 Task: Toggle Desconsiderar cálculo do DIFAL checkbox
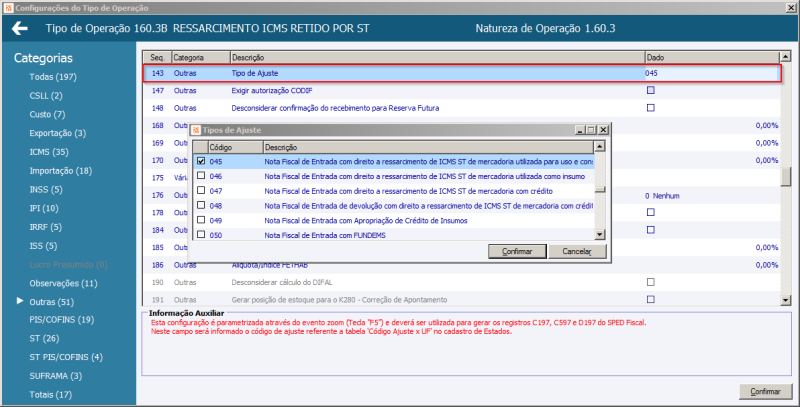coord(651,282)
